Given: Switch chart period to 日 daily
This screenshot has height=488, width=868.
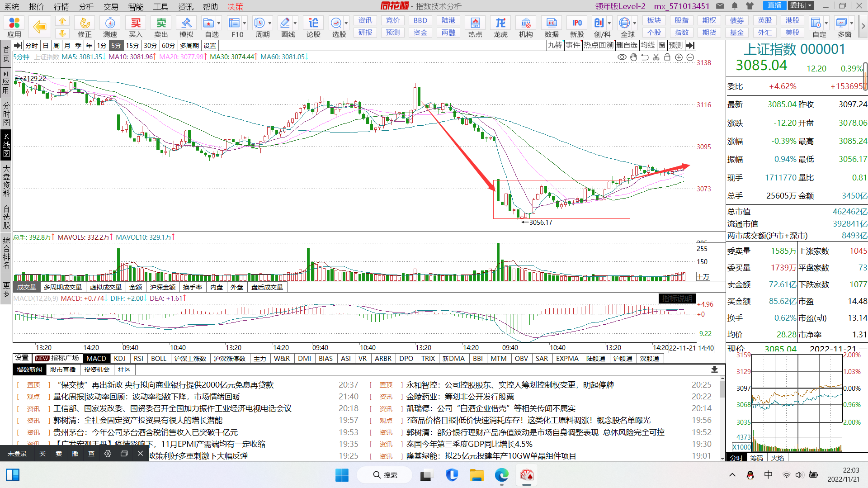Looking at the screenshot, I should [x=46, y=46].
